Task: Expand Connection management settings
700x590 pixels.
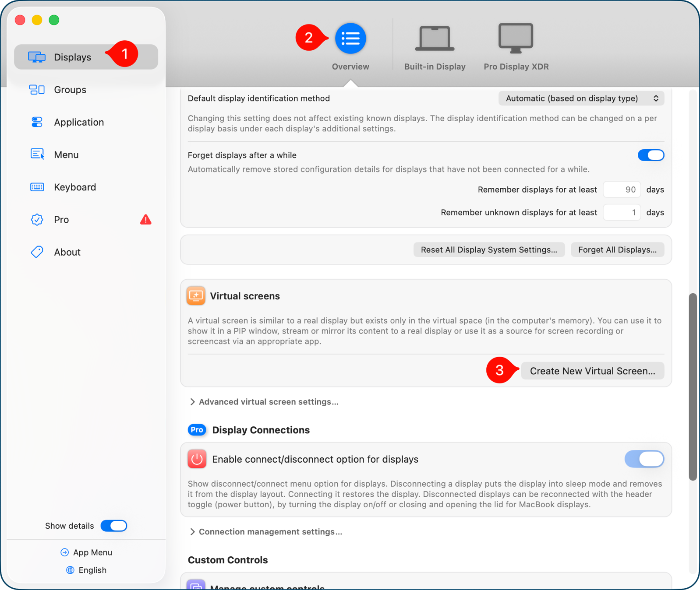Action: (266, 532)
